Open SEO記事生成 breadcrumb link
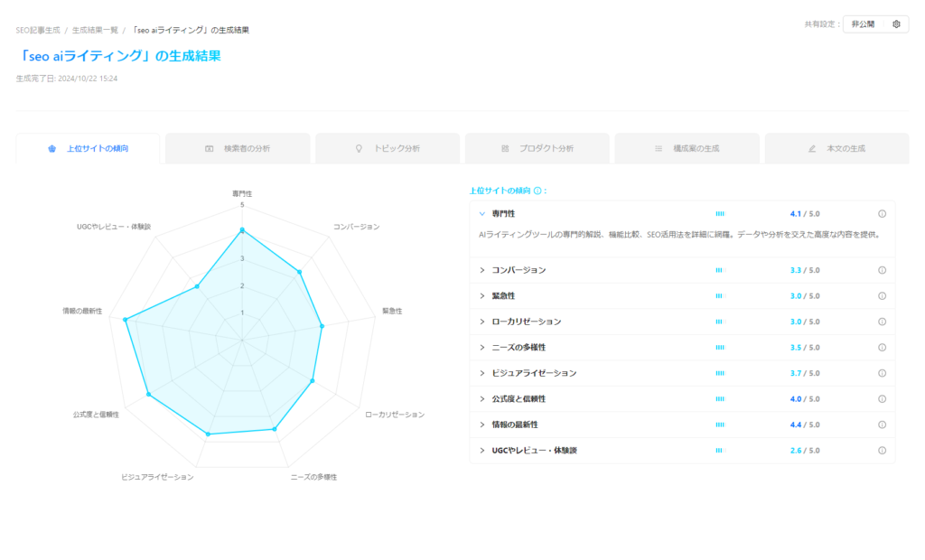This screenshot has width=925, height=560. [x=38, y=30]
